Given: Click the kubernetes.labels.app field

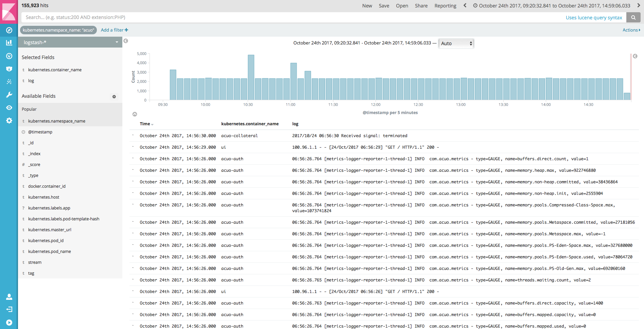Looking at the screenshot, I should pos(49,208).
